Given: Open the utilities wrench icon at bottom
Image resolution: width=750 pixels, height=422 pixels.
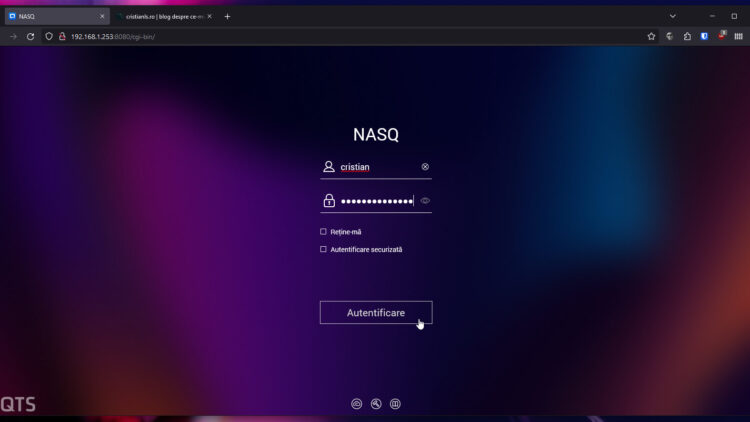Looking at the screenshot, I should (x=376, y=404).
